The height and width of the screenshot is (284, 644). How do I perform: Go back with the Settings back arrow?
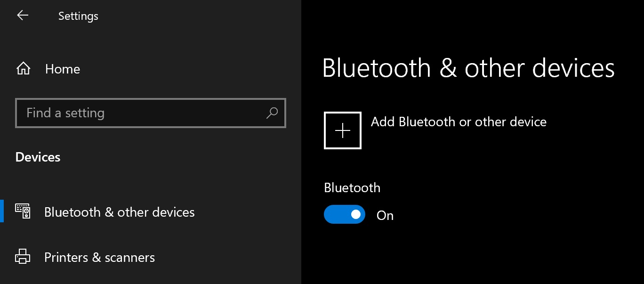(x=23, y=16)
